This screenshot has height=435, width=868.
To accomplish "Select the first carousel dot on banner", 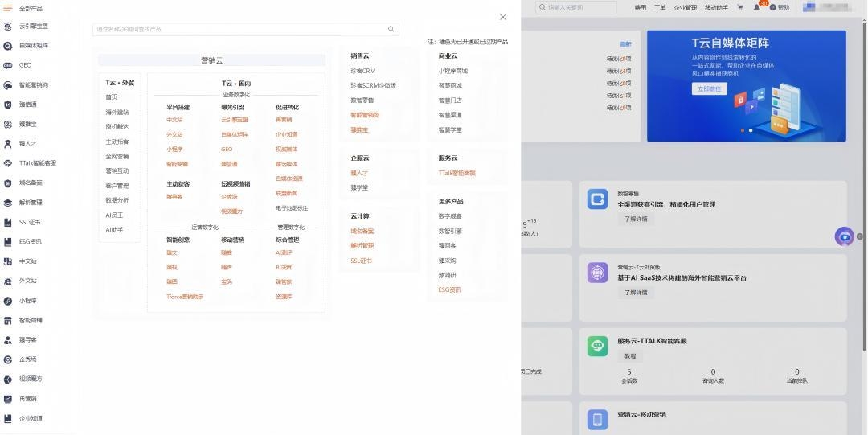I will pos(743,130).
